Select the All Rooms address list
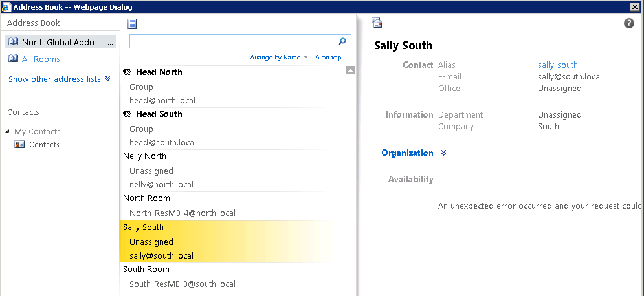 [41, 59]
